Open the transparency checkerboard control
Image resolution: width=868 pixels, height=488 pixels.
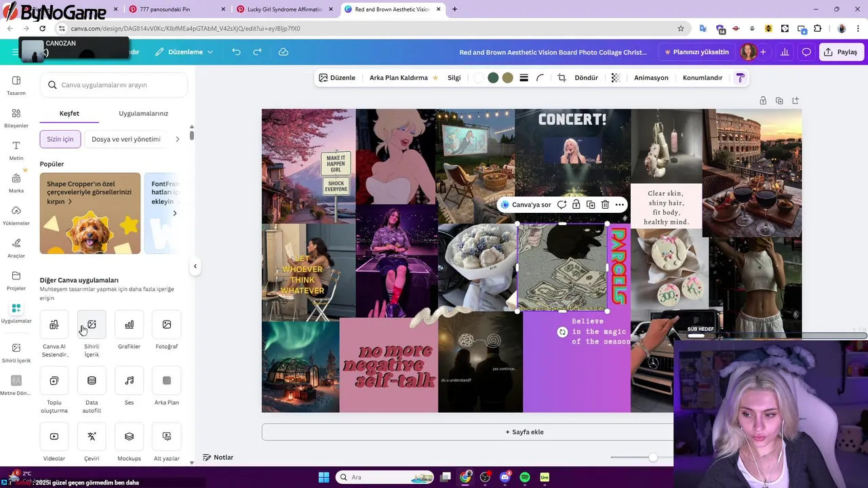tap(616, 78)
